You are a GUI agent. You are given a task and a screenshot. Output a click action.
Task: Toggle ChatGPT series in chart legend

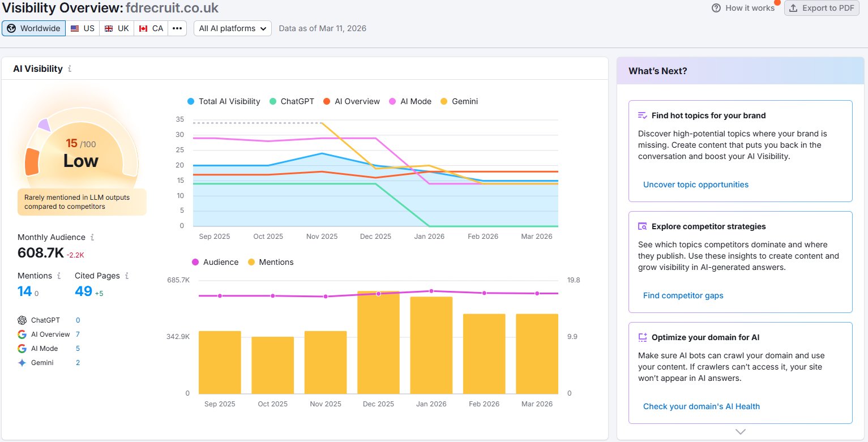(292, 101)
